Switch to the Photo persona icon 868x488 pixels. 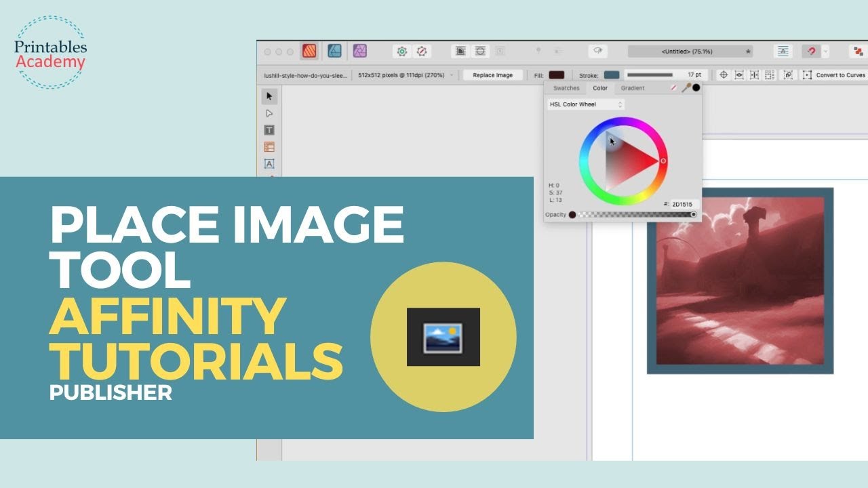(359, 51)
